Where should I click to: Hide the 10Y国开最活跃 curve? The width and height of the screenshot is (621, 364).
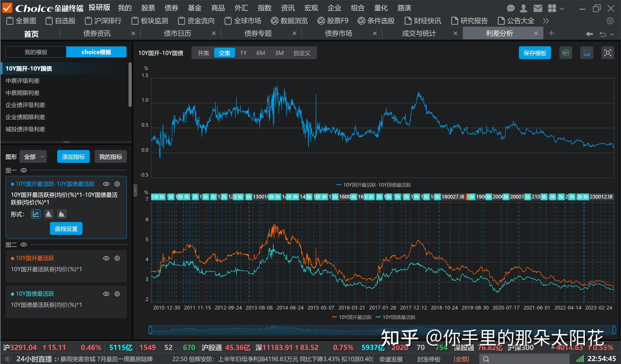[x=106, y=258]
